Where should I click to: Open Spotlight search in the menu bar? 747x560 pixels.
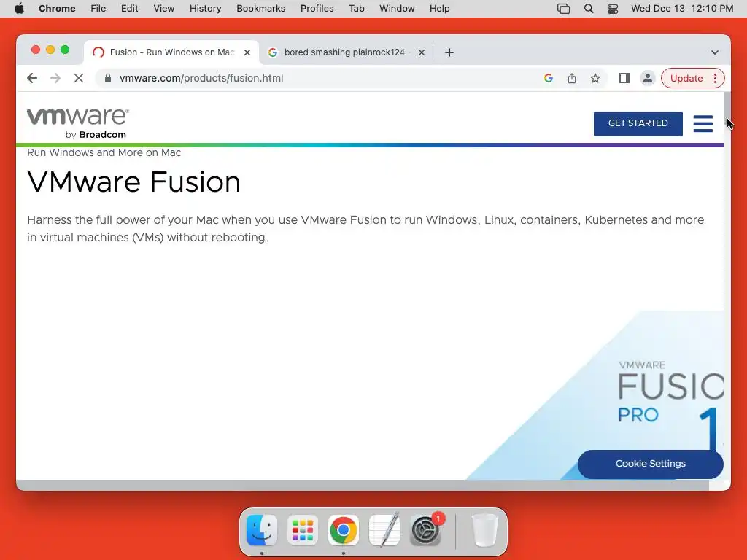coord(589,9)
